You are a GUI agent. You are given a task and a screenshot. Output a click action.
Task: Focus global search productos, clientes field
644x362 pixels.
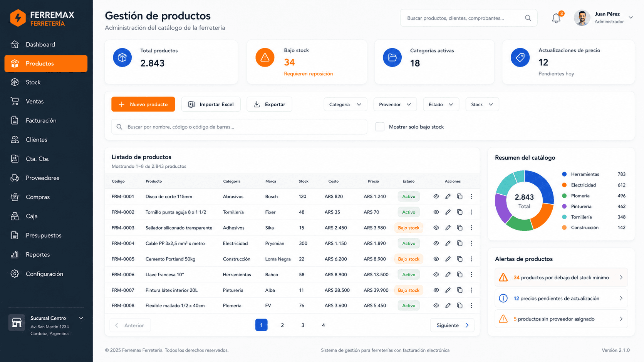tap(469, 18)
